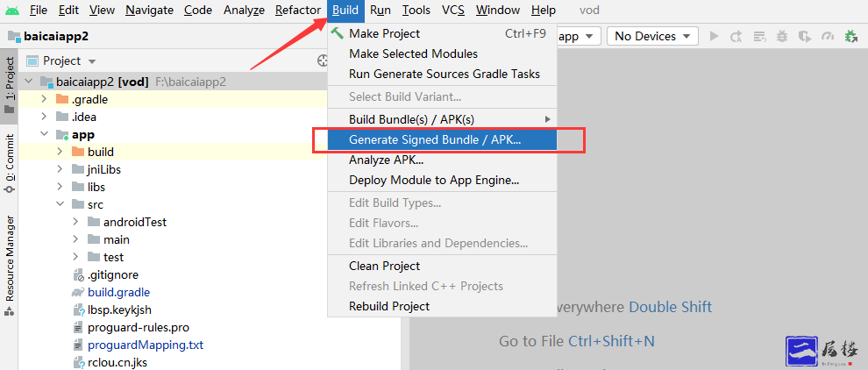Choose Rebuild Project from Build menu
This screenshot has width=868, height=370.
[389, 306]
